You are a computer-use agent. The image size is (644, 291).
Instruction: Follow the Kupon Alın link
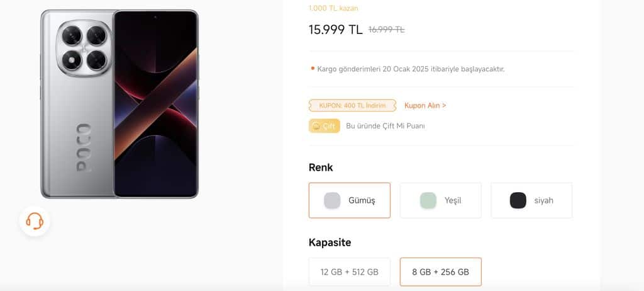coord(425,105)
